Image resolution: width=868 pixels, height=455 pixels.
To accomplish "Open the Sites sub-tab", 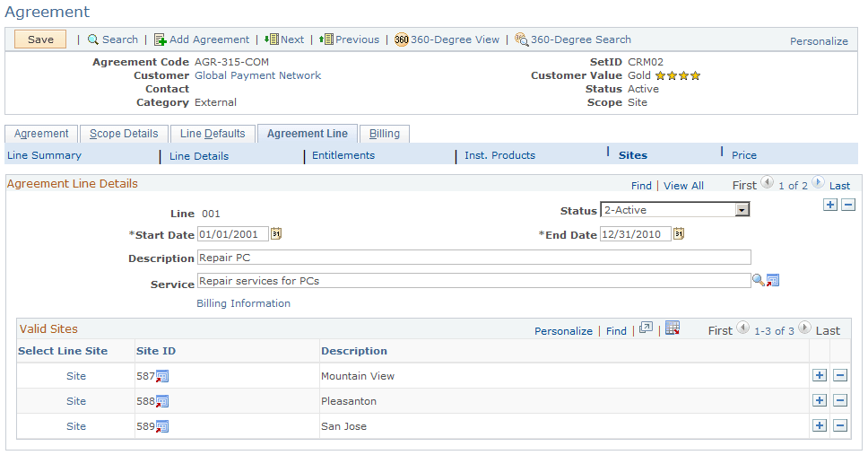I will pos(633,156).
